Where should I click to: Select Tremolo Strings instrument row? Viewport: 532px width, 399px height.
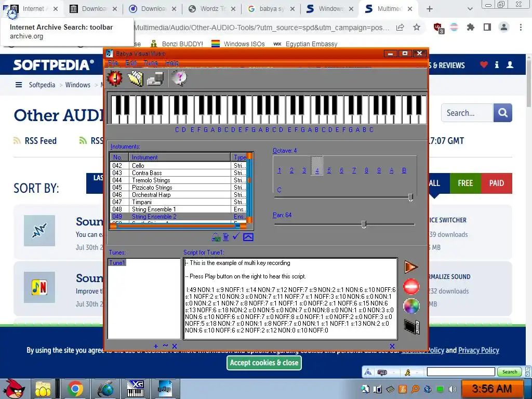[x=178, y=180]
